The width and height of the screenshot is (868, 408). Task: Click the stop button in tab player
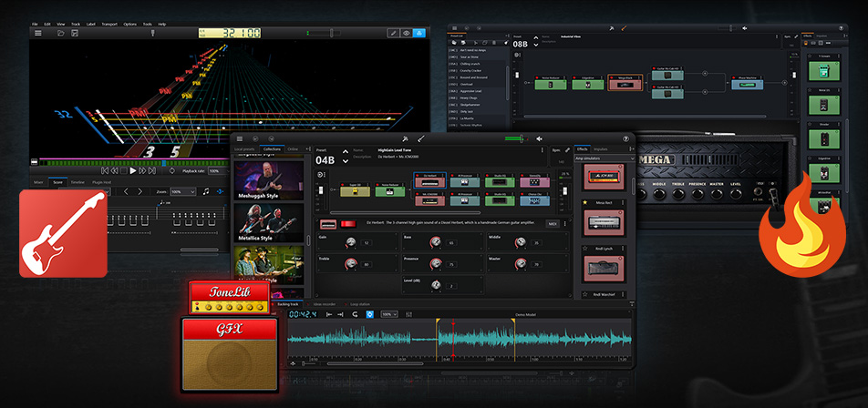pyautogui.click(x=123, y=171)
